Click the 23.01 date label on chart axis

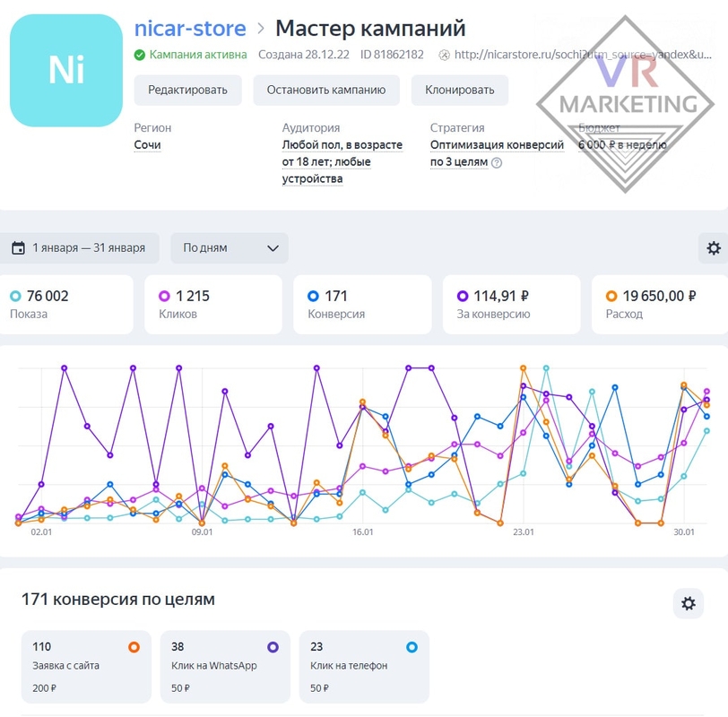(x=524, y=531)
